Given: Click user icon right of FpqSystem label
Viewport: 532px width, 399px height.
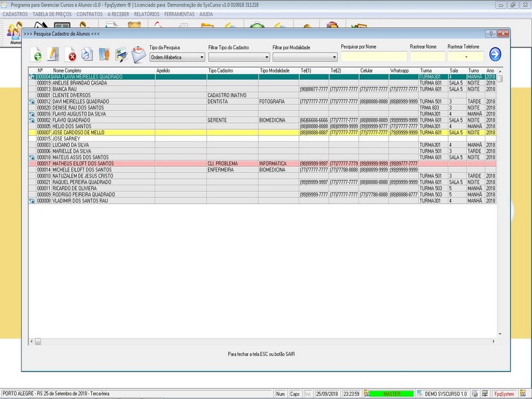Looking at the screenshot, I should tap(523, 394).
